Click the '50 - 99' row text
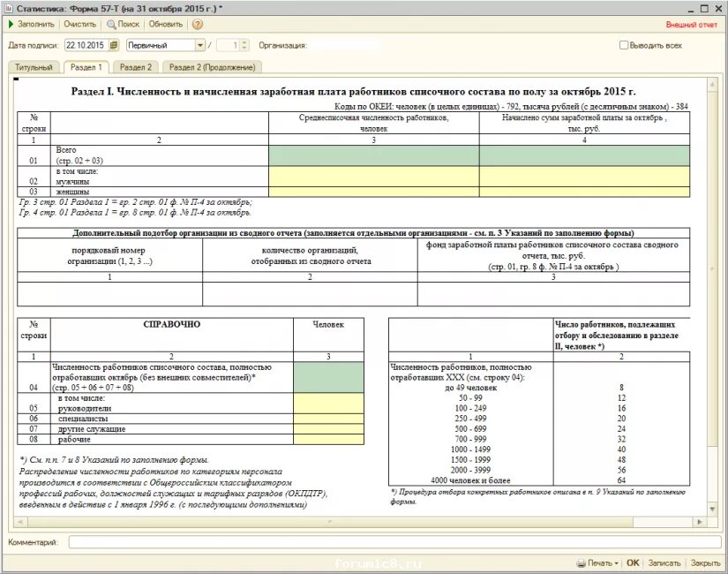This screenshot has height=574, width=728. pyautogui.click(x=470, y=398)
